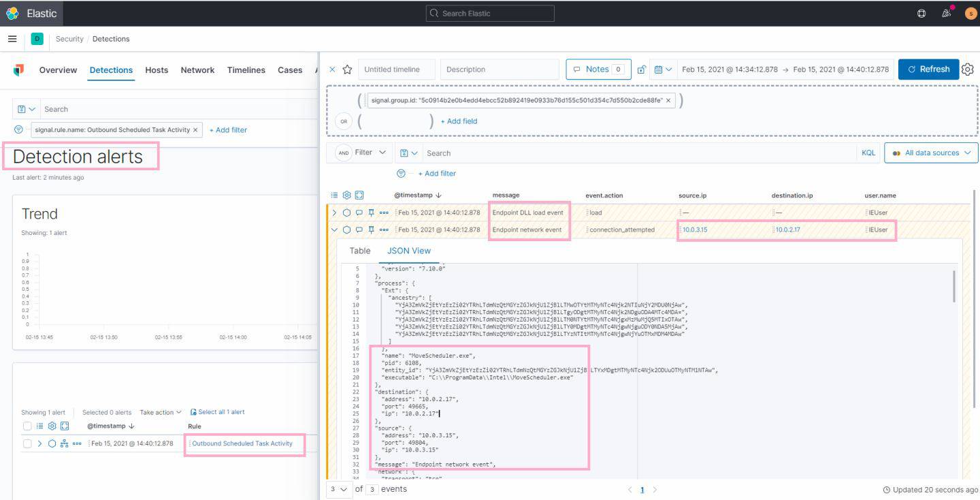Check the alert row checkbox

(27, 443)
